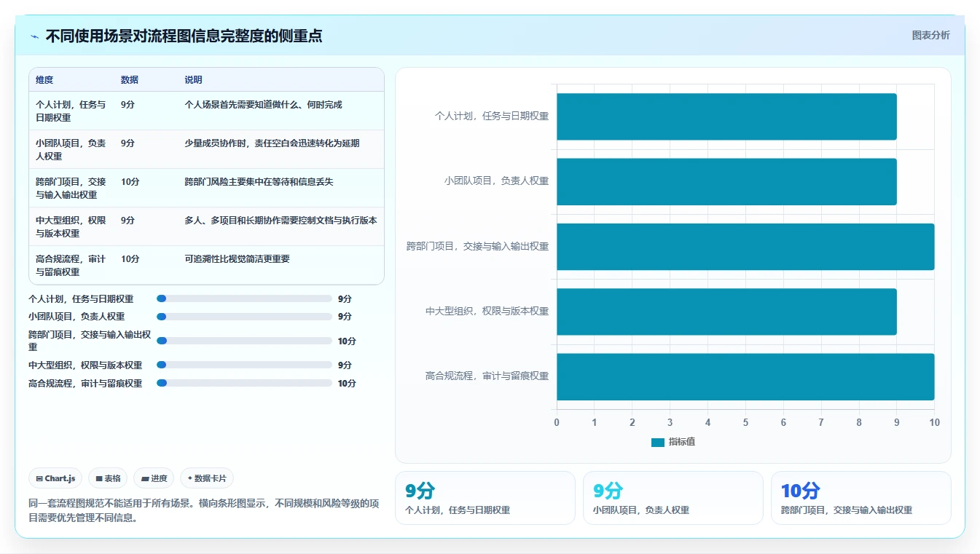Select the 表格 tag chip
This screenshot has width=980, height=554.
108,478
